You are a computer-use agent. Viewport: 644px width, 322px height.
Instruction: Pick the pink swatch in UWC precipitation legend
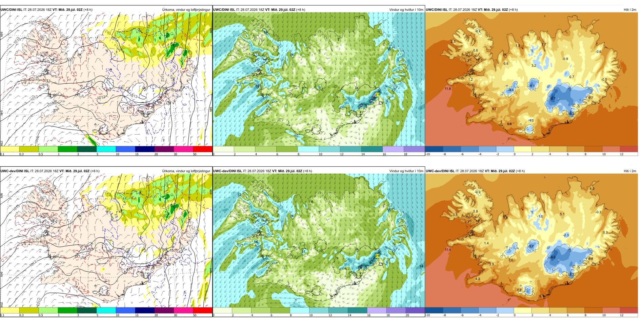point(183,149)
